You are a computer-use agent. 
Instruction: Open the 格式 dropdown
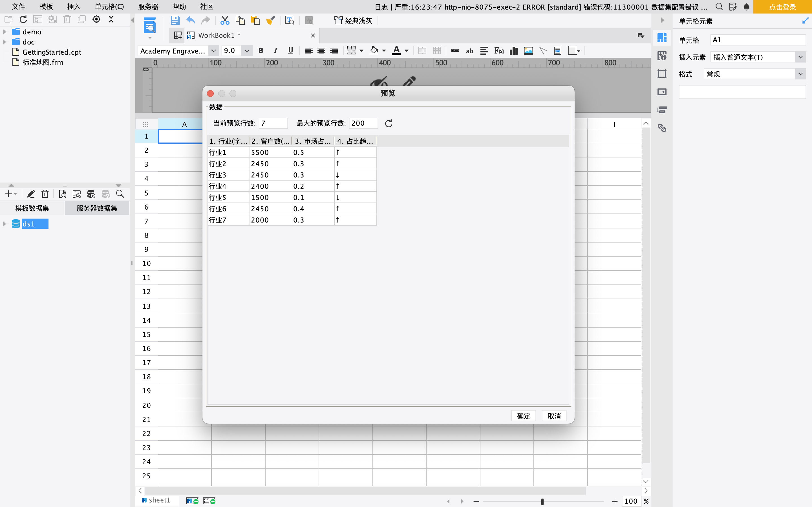pos(800,74)
